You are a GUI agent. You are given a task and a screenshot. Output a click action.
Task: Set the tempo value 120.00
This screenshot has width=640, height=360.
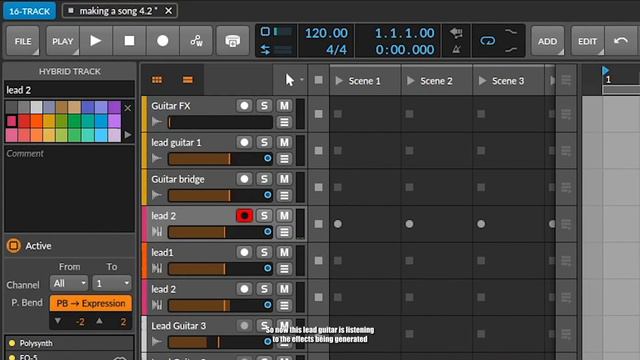coord(327,33)
